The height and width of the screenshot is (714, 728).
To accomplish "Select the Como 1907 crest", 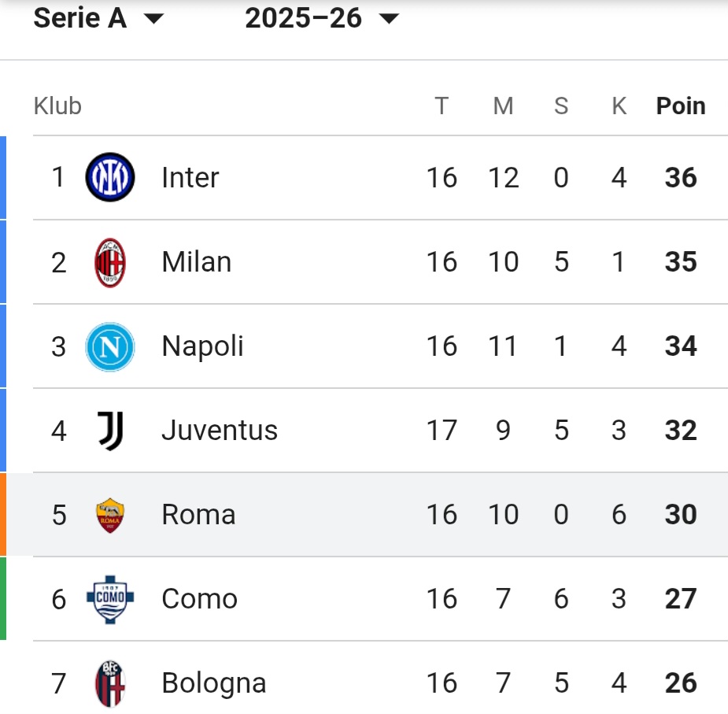I will (x=110, y=598).
